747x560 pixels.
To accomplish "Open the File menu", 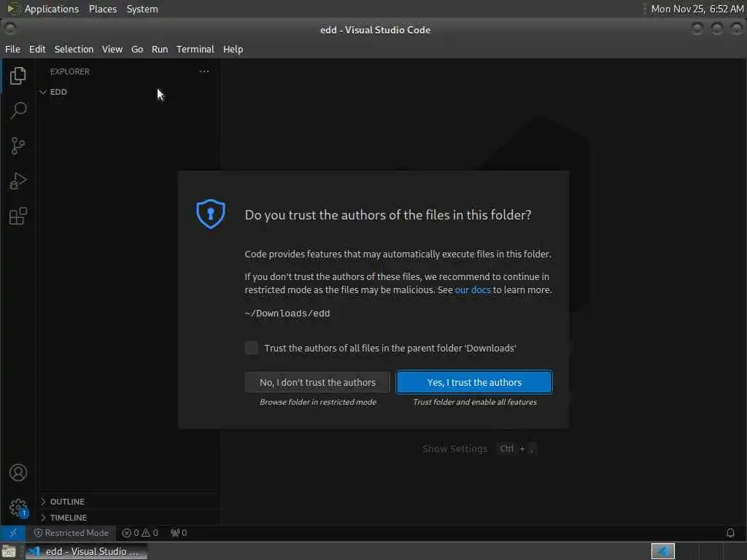I will point(12,49).
